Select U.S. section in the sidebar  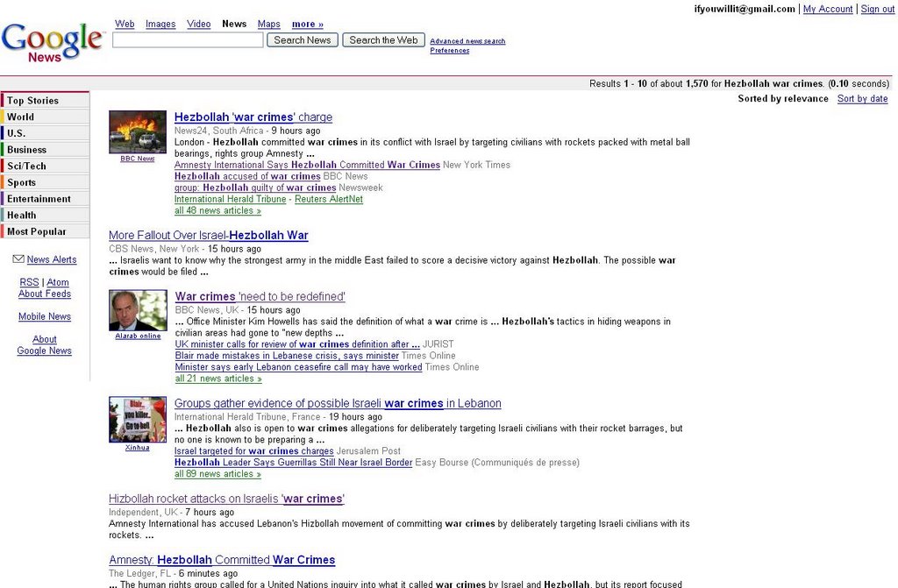click(x=46, y=133)
